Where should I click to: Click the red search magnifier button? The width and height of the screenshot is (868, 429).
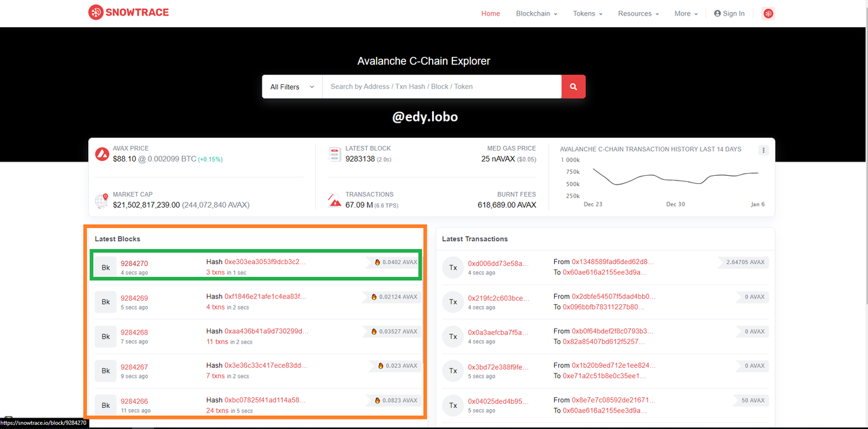point(573,87)
